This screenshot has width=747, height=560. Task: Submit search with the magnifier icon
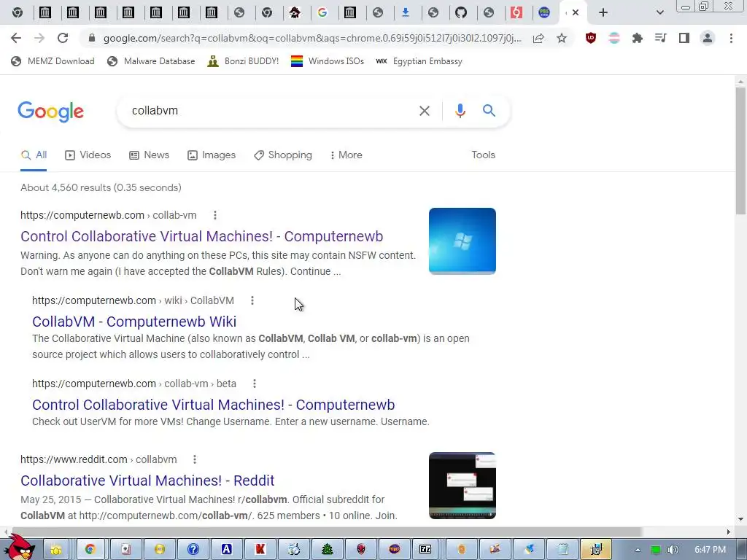(x=489, y=111)
